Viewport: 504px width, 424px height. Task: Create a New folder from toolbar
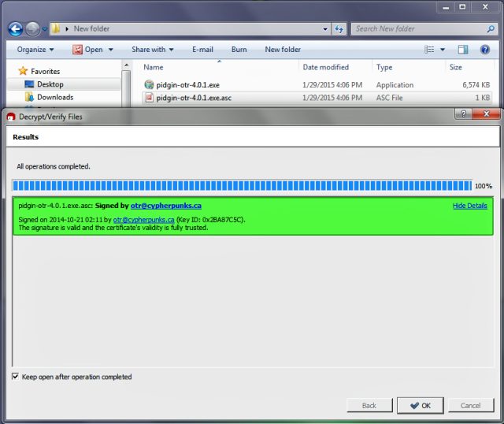point(283,50)
